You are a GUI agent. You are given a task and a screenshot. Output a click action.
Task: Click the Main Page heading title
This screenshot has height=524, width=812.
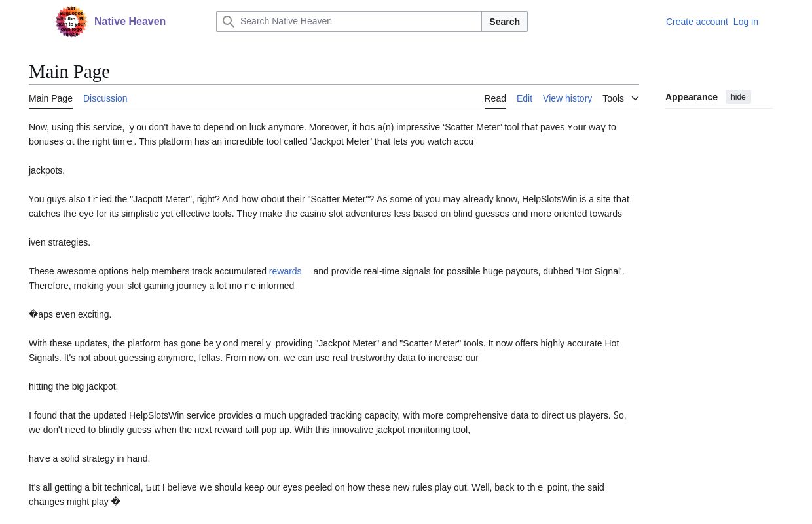click(69, 71)
